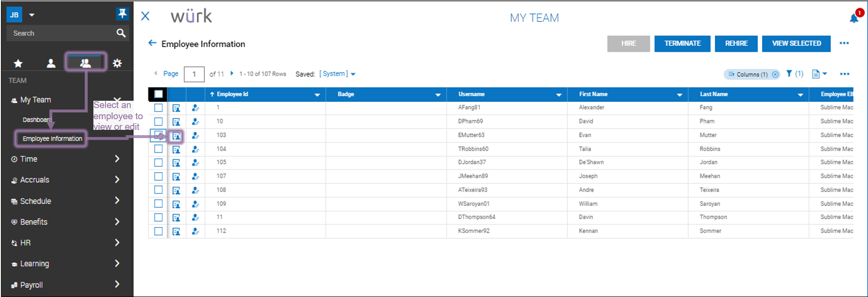Select the Dashboard menu item
868x297 pixels.
[x=36, y=120]
